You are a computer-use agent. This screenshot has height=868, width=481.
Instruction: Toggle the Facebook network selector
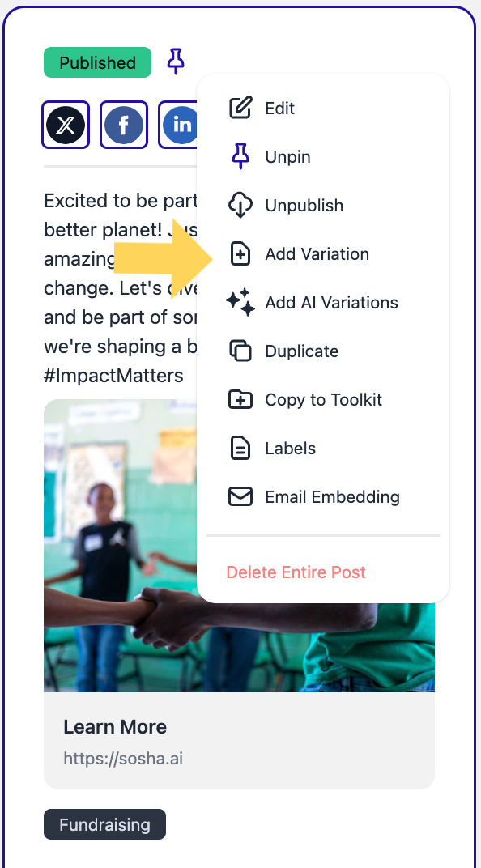[x=124, y=125]
